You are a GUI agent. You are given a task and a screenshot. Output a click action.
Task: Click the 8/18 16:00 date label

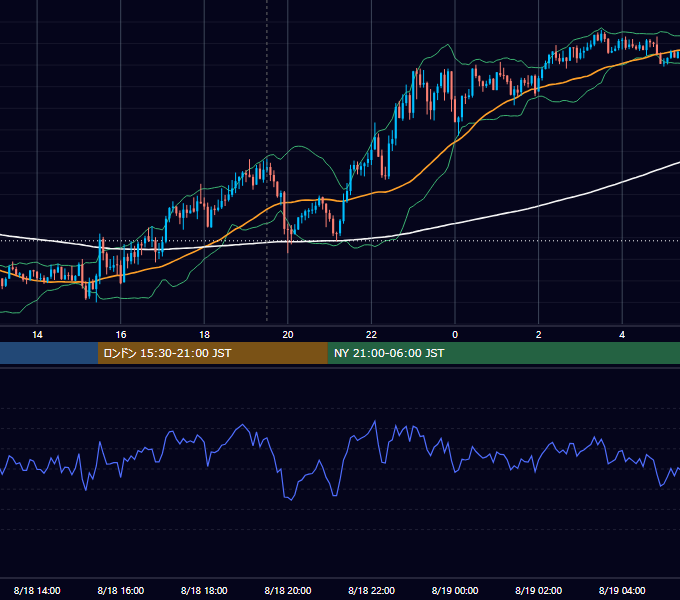[121, 590]
